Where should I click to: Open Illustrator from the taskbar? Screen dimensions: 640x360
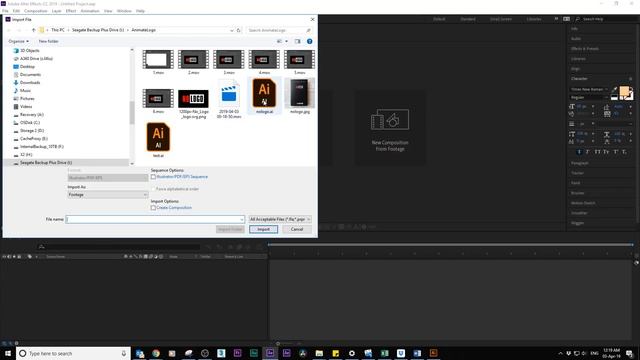(433, 353)
